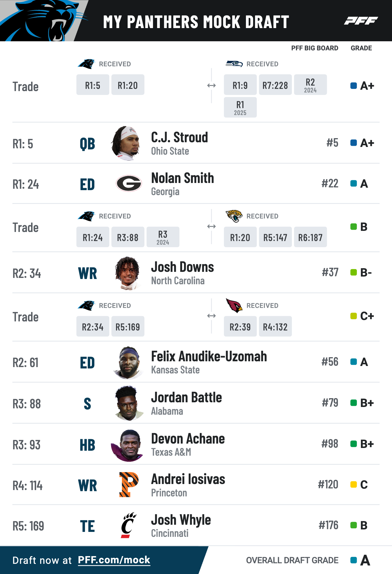Image resolution: width=392 pixels, height=574 pixels.
Task: Select the R7:228 pick chip
Action: click(x=275, y=85)
